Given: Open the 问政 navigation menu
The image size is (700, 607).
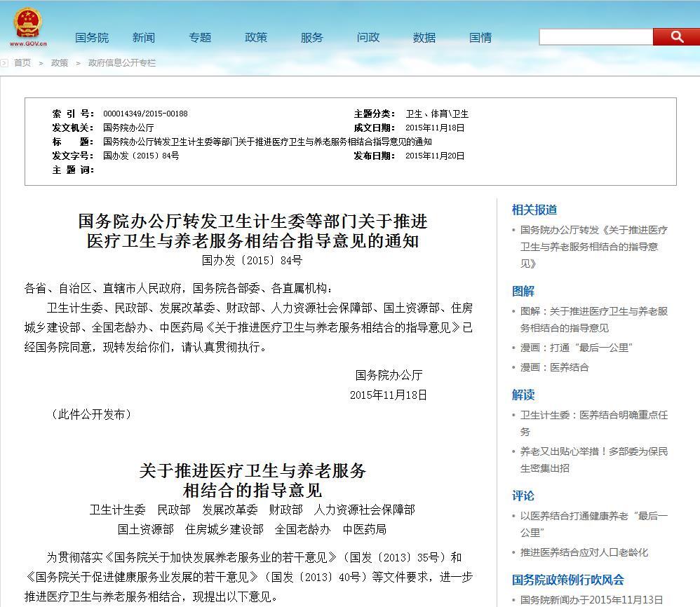Looking at the screenshot, I should coord(368,38).
